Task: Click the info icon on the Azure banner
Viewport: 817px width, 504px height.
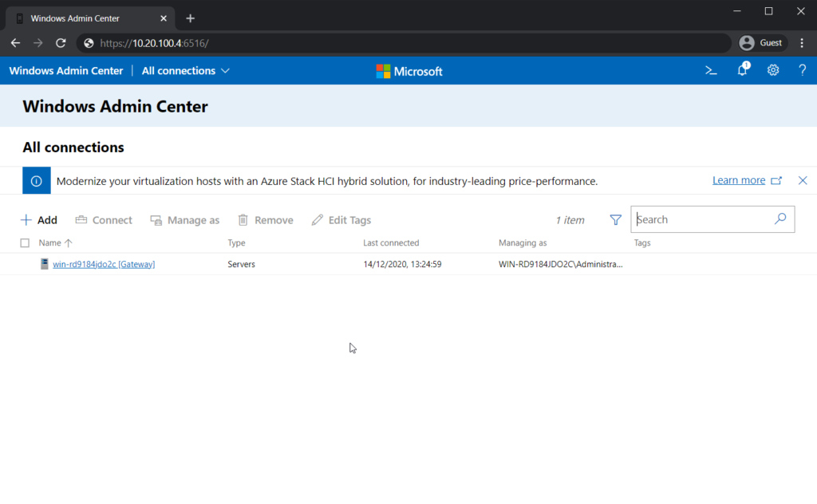Action: pos(36,180)
